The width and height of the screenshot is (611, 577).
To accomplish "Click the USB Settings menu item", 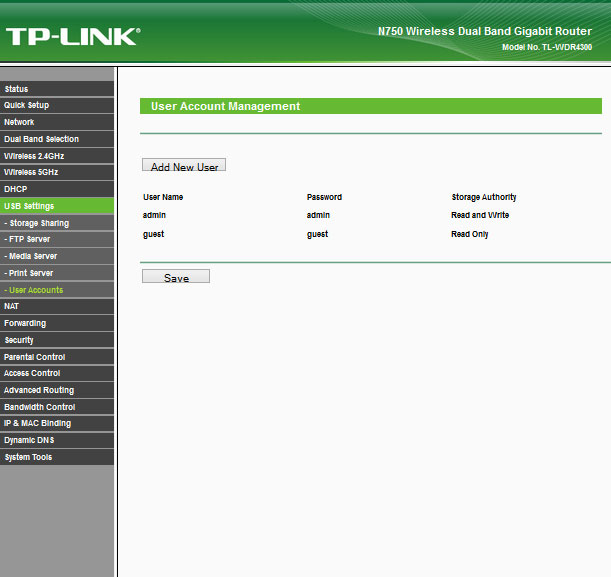I will [57, 206].
